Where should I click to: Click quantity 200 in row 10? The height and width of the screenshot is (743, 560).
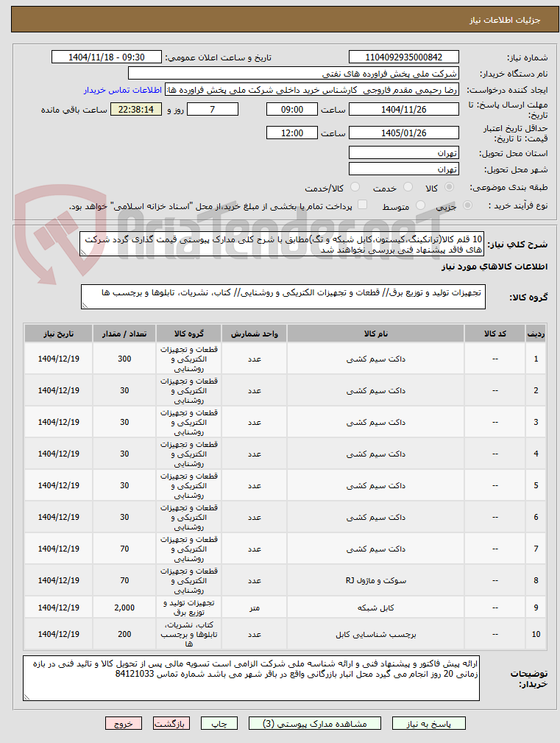124,635
